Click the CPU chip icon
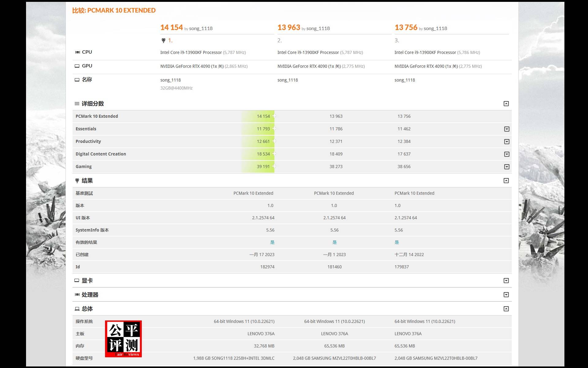This screenshot has height=368, width=588. [77, 52]
